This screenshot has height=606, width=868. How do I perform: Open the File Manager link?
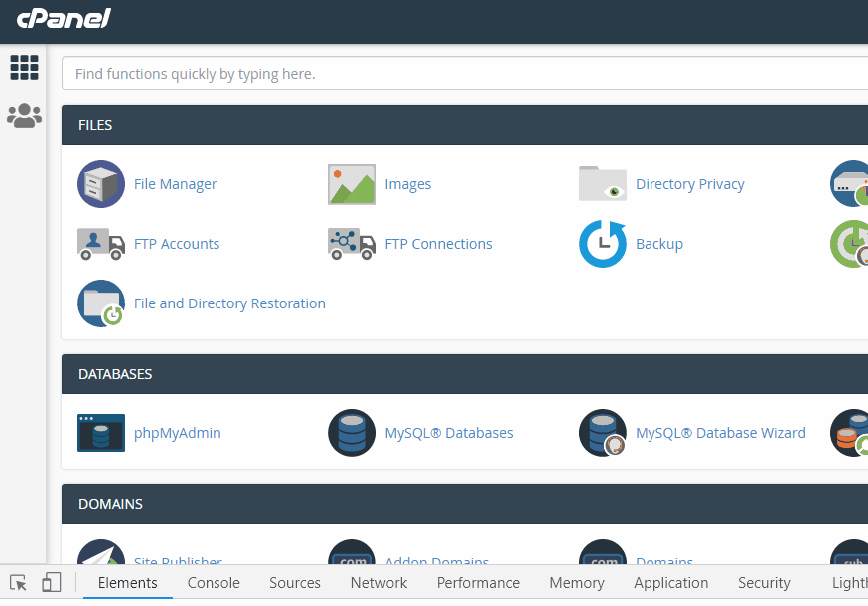pyautogui.click(x=175, y=184)
